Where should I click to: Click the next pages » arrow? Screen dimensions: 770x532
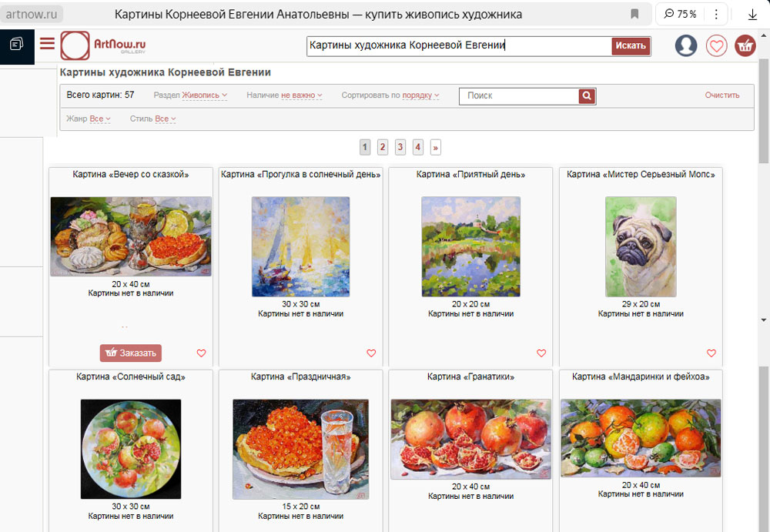tap(436, 147)
